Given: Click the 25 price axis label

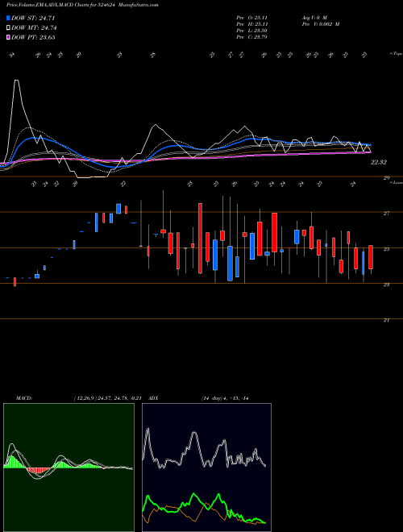Looking at the screenshot, I should coord(386,249).
